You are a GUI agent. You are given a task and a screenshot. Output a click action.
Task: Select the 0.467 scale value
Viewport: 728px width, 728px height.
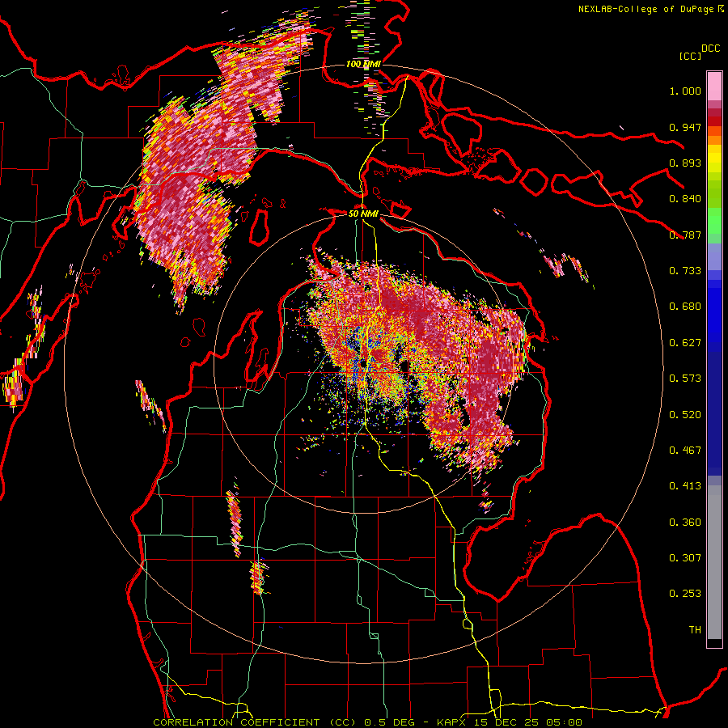pos(685,451)
